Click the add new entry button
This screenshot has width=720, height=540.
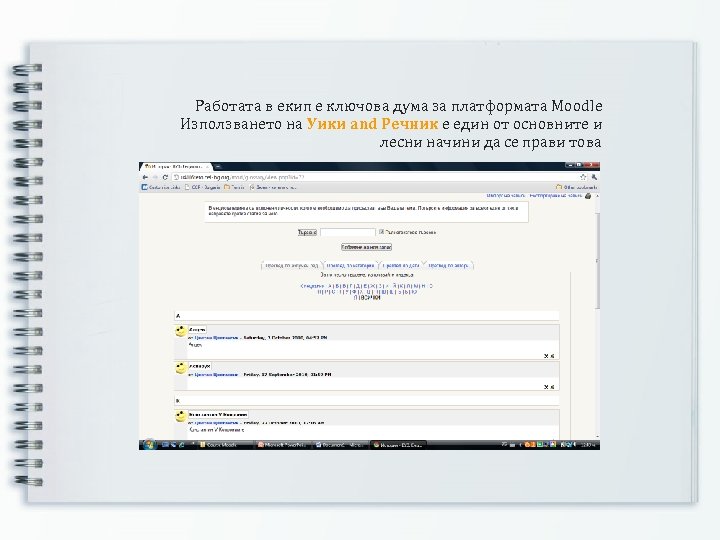point(366,247)
